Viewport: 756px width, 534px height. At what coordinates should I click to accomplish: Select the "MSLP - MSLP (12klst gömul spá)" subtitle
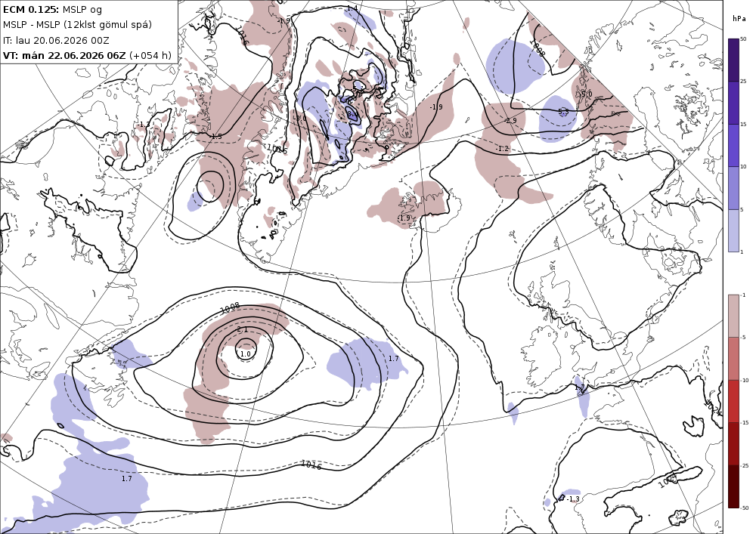77,25
